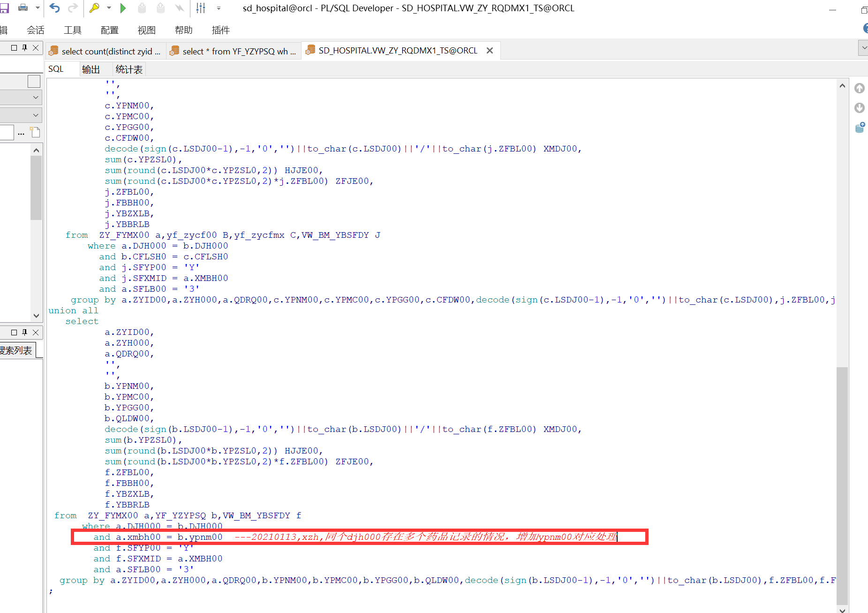Click the purple Save icon
This screenshot has height=613, width=868.
pyautogui.click(x=4, y=8)
